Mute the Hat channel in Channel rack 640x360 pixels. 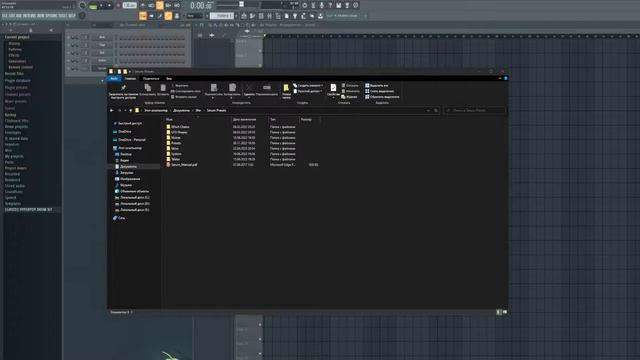click(x=69, y=53)
